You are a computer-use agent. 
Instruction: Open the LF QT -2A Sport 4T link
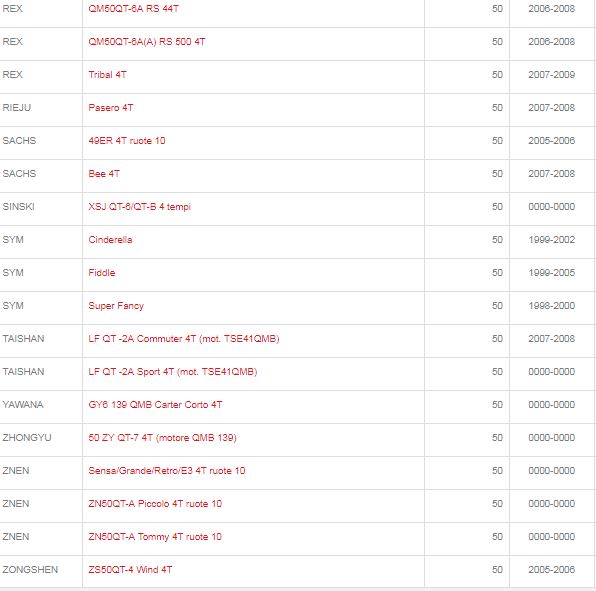coord(173,372)
